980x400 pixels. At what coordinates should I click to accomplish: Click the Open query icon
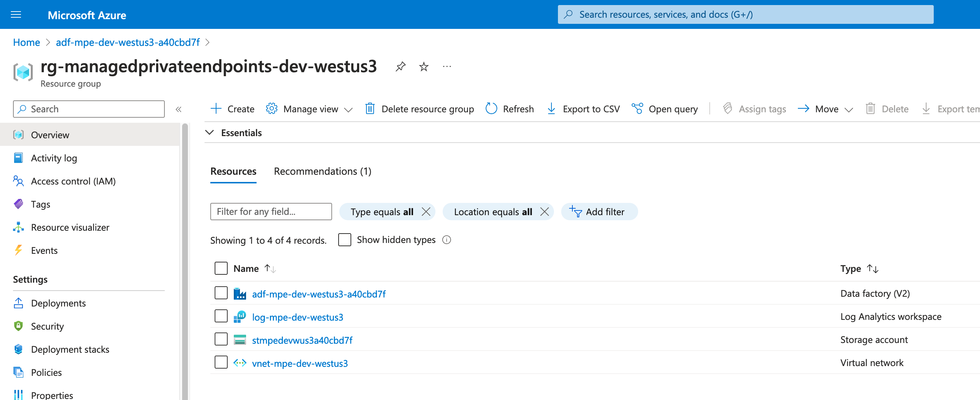(x=637, y=109)
